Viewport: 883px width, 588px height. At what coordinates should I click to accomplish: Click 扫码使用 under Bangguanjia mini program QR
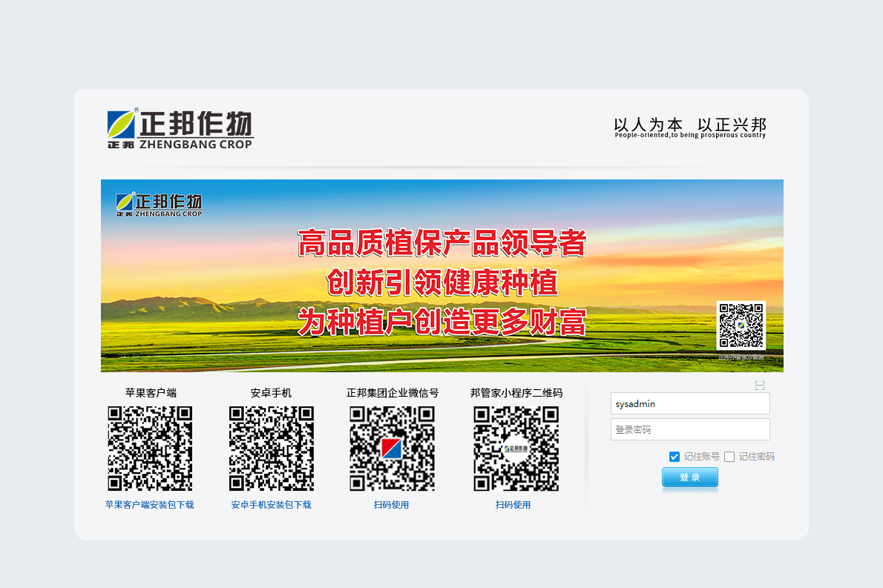tap(513, 505)
